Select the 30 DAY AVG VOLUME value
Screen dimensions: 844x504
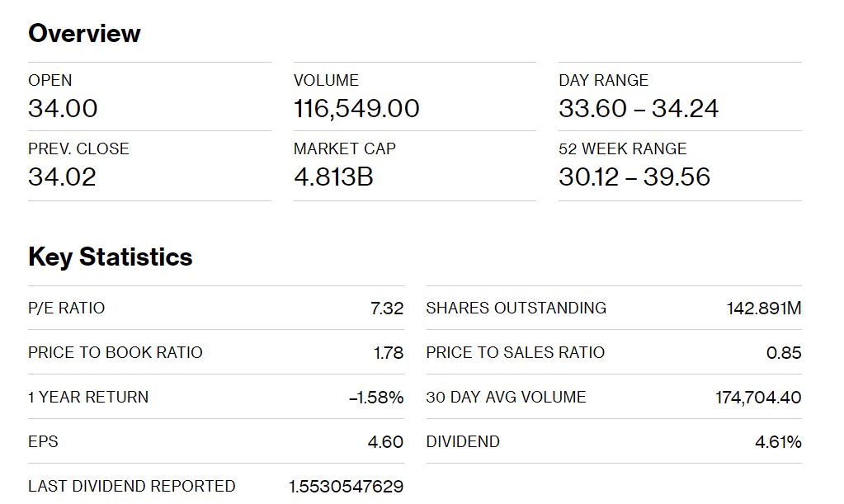[758, 398]
